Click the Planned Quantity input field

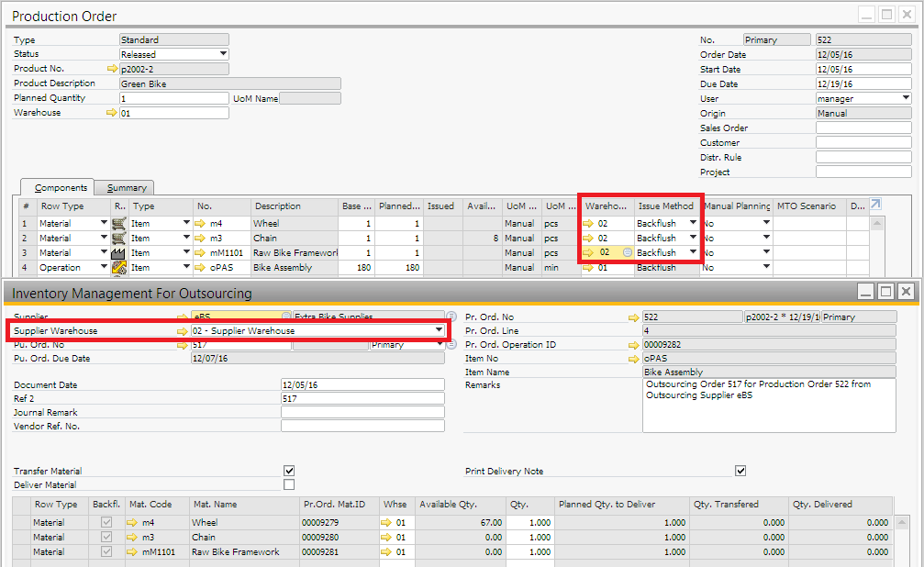173,98
